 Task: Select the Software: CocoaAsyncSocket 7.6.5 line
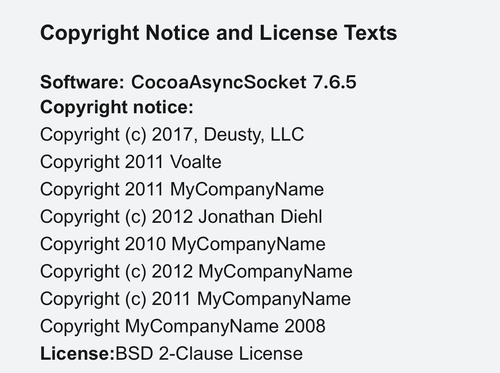[198, 82]
